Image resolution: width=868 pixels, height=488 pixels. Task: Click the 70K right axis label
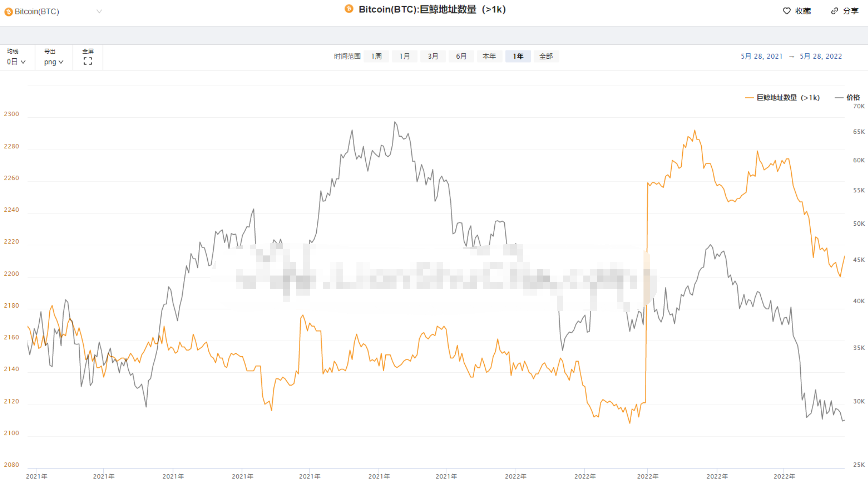859,106
